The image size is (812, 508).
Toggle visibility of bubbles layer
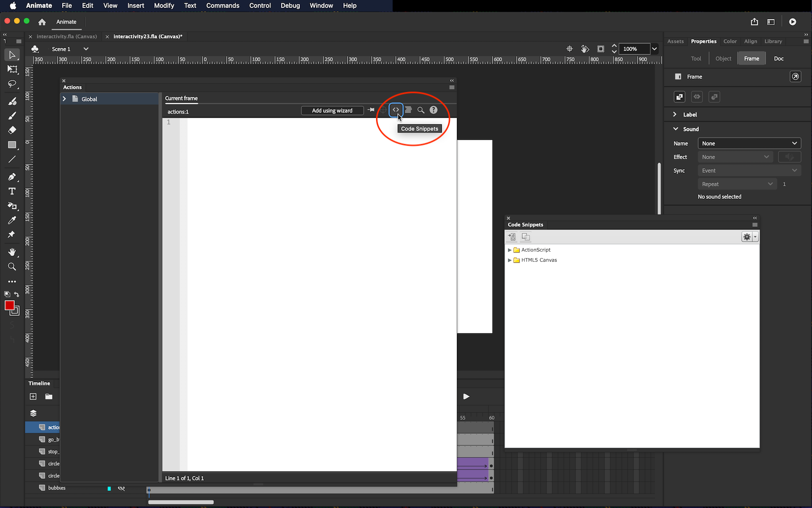click(x=121, y=488)
